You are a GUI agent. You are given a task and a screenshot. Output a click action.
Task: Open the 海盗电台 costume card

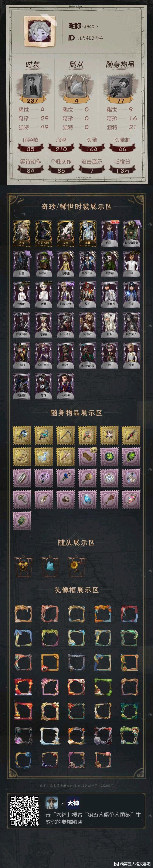(65, 294)
